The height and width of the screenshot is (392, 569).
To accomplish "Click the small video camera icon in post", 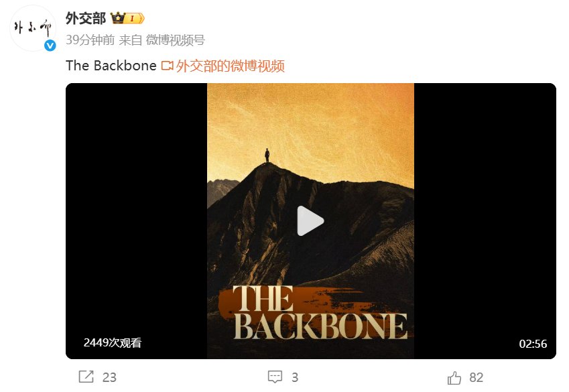I will [x=167, y=66].
